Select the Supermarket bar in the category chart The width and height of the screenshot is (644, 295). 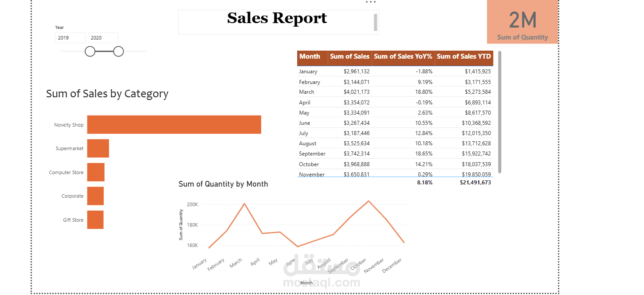point(98,148)
